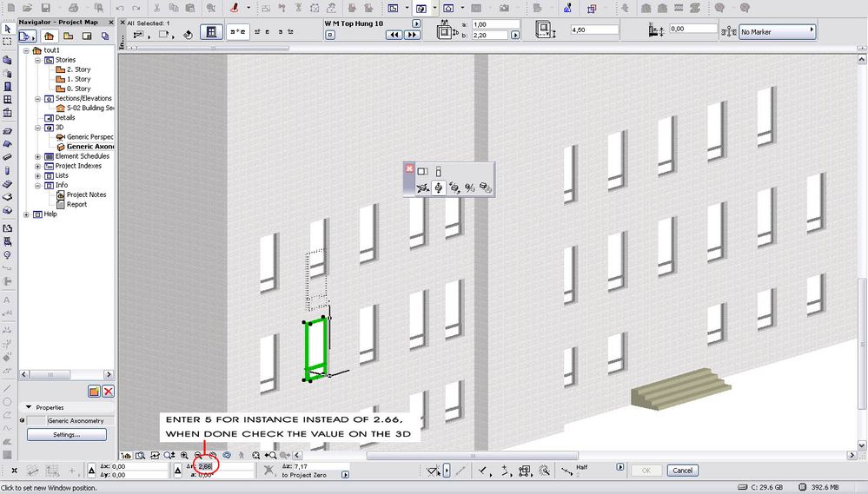Click the 4,50 sill height field
Viewport: 868px width, 494px height.
click(x=594, y=30)
